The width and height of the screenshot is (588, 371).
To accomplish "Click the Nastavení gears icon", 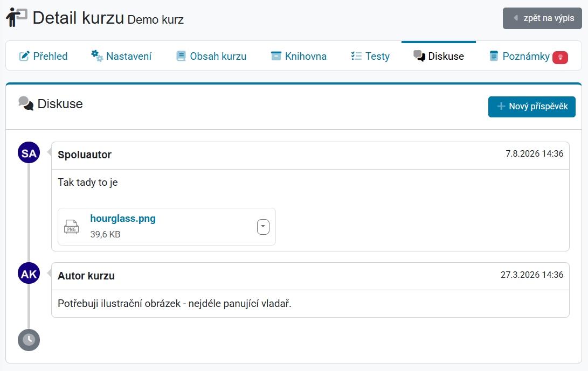I will tap(97, 56).
